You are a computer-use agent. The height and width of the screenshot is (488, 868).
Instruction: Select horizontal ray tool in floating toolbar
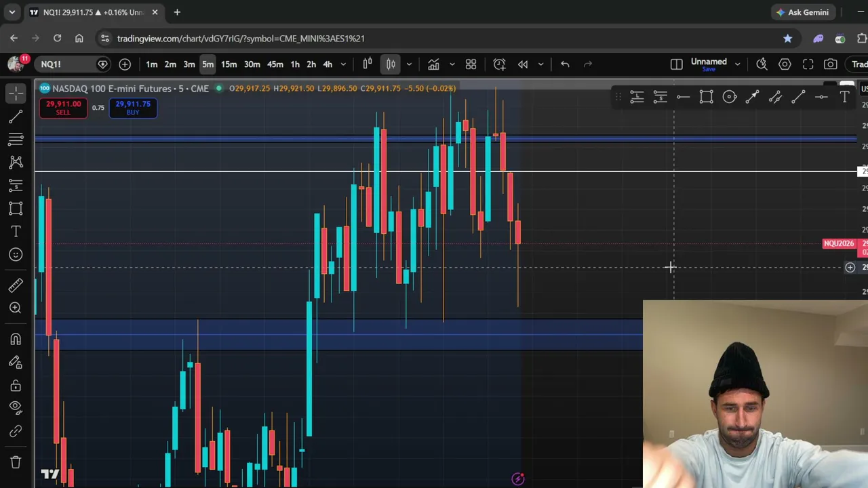(x=683, y=98)
